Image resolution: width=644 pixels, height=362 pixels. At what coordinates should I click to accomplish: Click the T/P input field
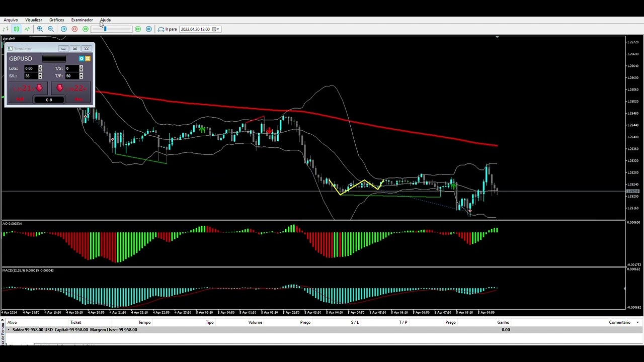72,76
